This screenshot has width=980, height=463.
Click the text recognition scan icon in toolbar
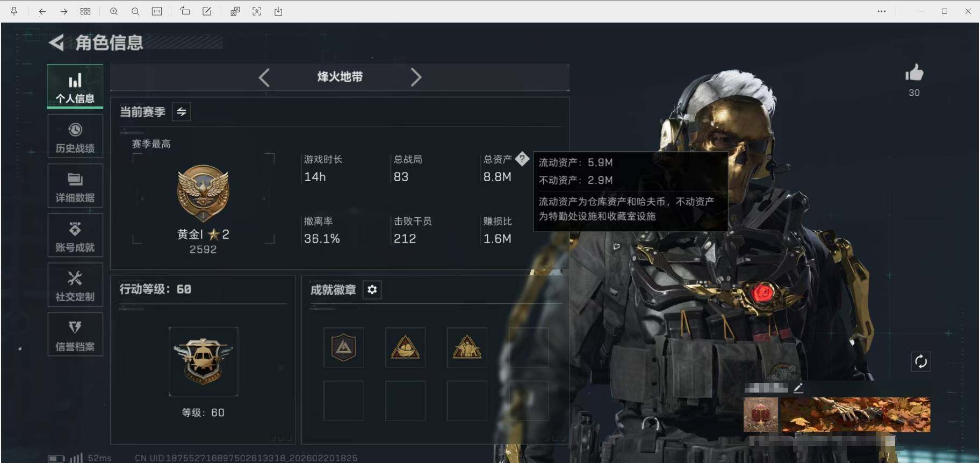257,11
